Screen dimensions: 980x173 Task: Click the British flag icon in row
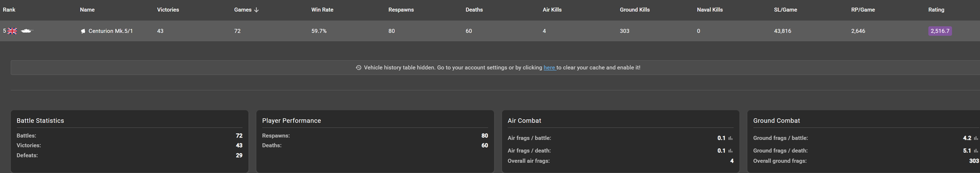click(12, 31)
